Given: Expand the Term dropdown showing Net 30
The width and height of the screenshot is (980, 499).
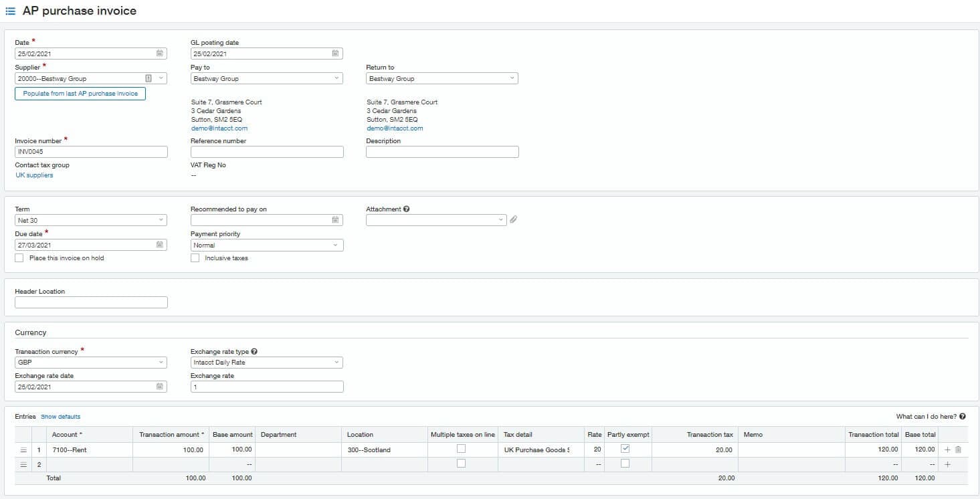Looking at the screenshot, I should click(x=91, y=220).
